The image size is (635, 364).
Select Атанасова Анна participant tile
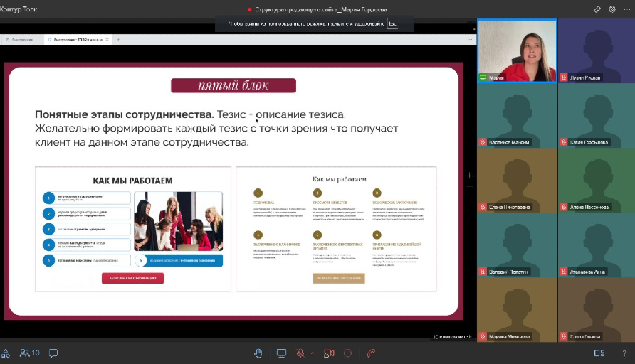point(597,245)
